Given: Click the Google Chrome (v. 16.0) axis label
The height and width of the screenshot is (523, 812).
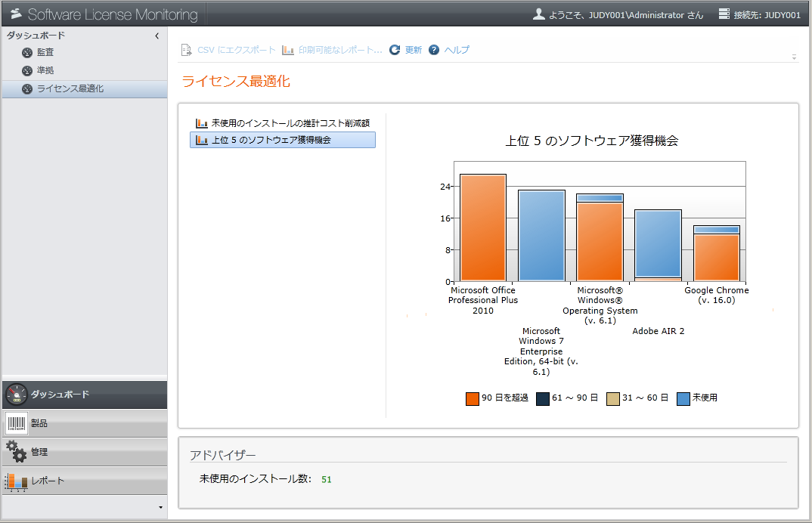Looking at the screenshot, I should click(x=717, y=296).
